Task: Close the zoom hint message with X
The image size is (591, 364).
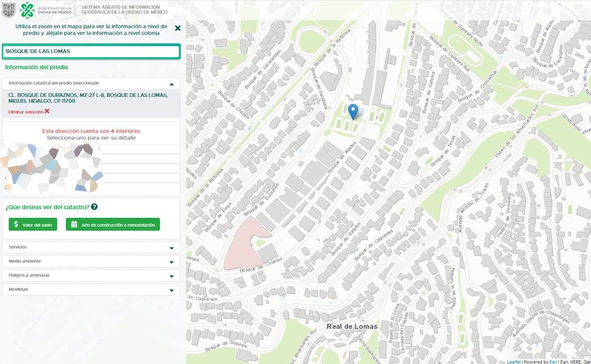Action: pos(177,28)
